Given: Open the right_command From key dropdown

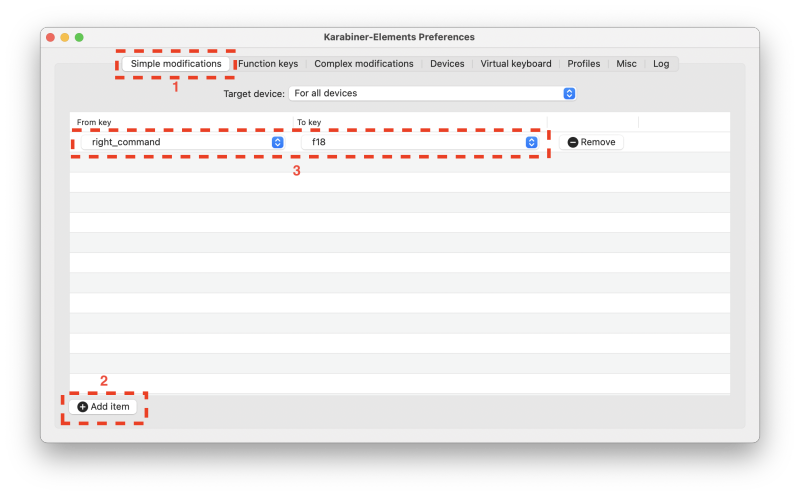Looking at the screenshot, I should 183,142.
